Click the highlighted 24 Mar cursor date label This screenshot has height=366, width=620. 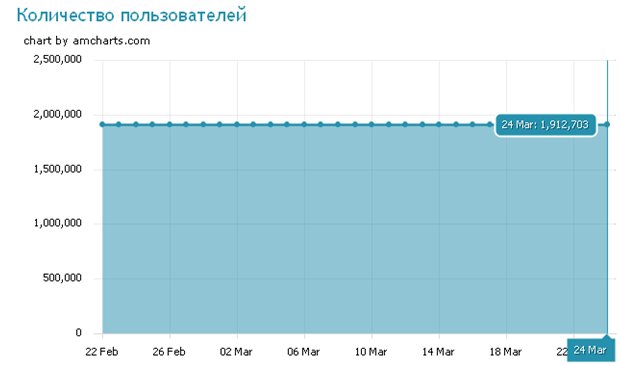(x=591, y=350)
